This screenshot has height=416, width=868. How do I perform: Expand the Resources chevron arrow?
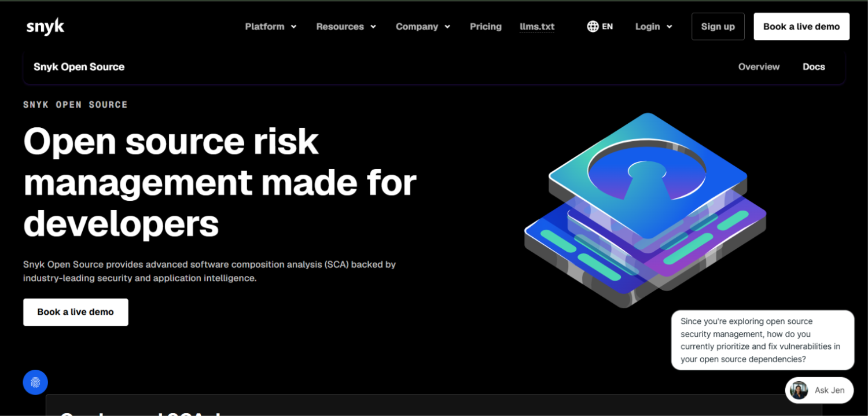click(x=373, y=27)
